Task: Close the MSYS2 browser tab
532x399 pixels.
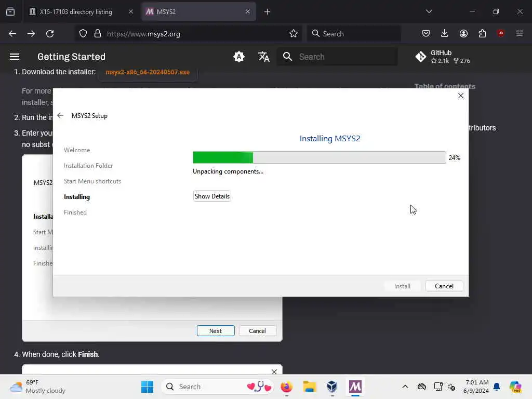Action: [x=248, y=11]
